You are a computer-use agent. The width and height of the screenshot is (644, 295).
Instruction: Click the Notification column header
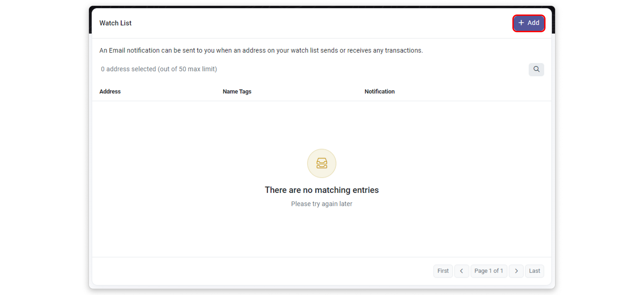point(379,91)
